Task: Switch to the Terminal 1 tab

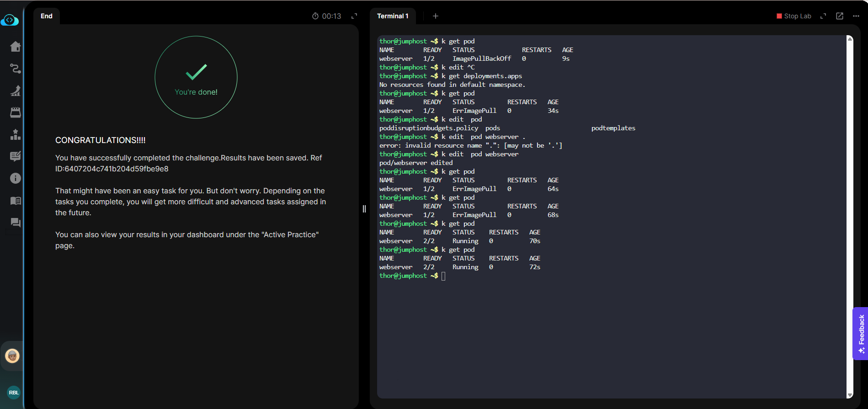Action: [x=393, y=16]
